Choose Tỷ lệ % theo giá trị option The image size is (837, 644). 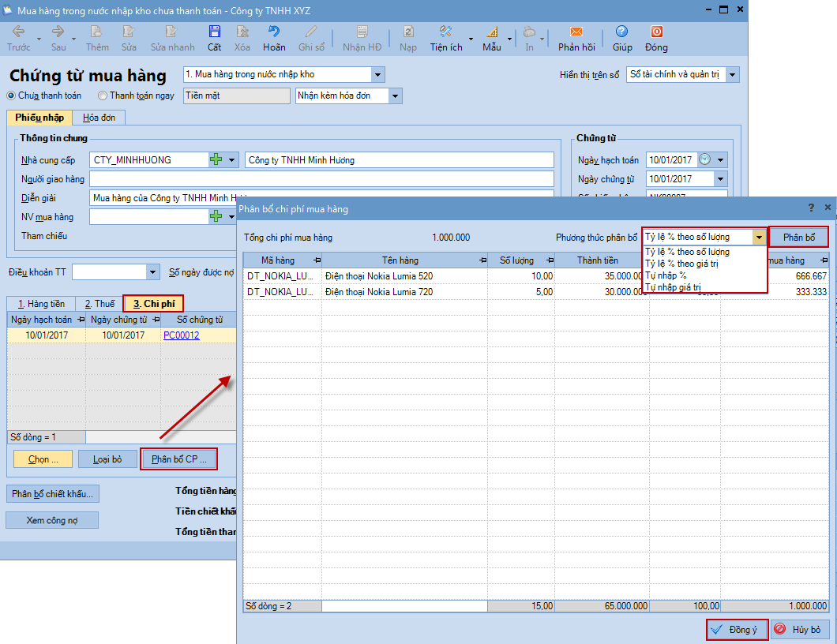(681, 264)
